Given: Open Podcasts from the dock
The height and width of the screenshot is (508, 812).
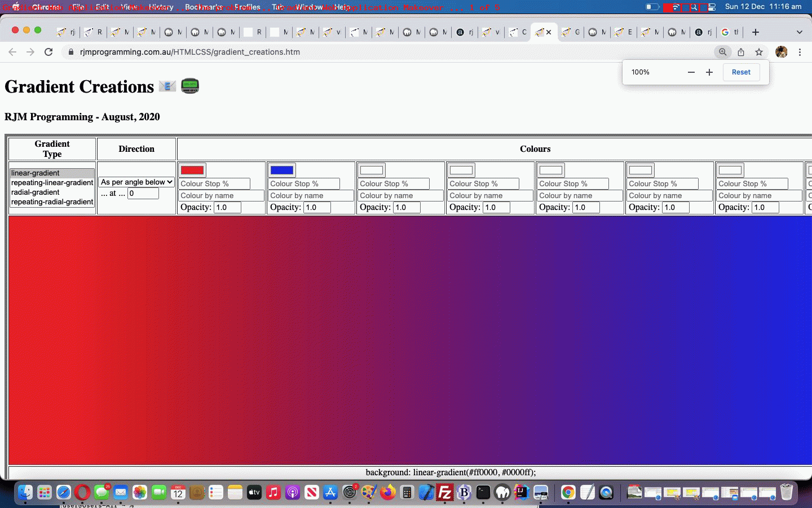Looking at the screenshot, I should click(x=293, y=493).
